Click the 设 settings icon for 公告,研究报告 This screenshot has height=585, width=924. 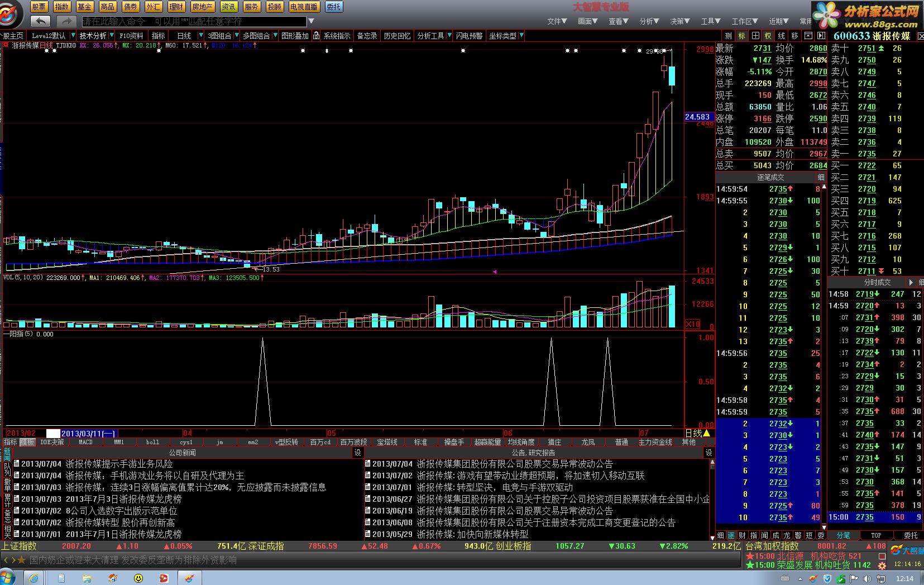[x=709, y=453]
